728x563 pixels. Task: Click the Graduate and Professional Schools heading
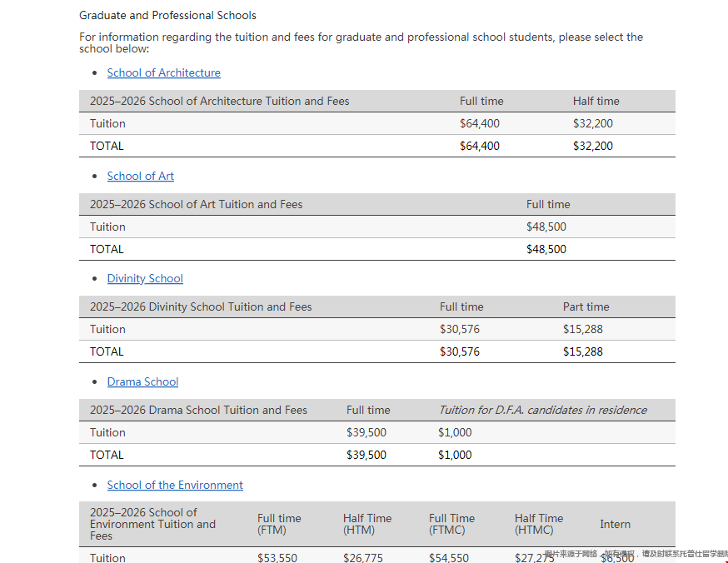click(x=167, y=15)
